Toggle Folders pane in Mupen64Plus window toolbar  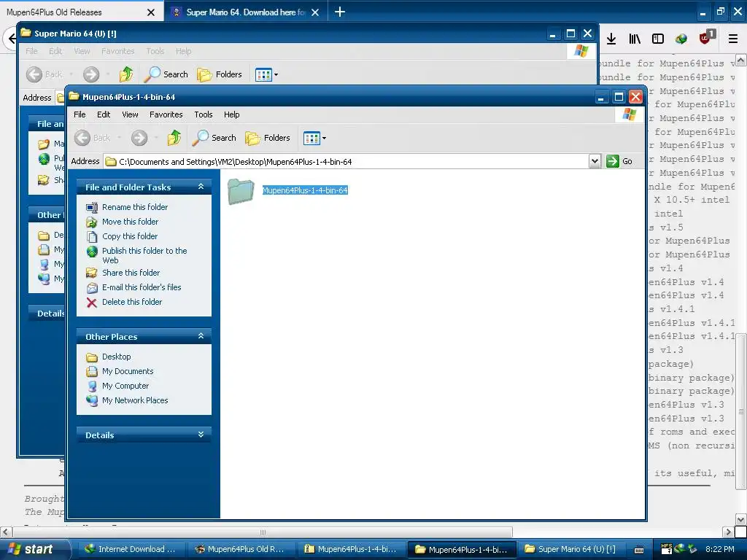pyautogui.click(x=268, y=138)
